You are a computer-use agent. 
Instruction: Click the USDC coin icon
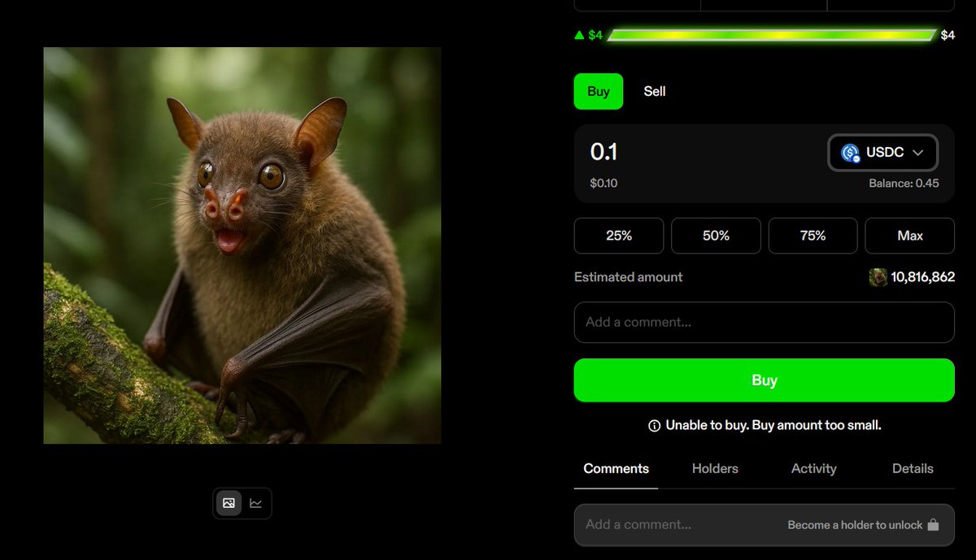click(x=850, y=153)
